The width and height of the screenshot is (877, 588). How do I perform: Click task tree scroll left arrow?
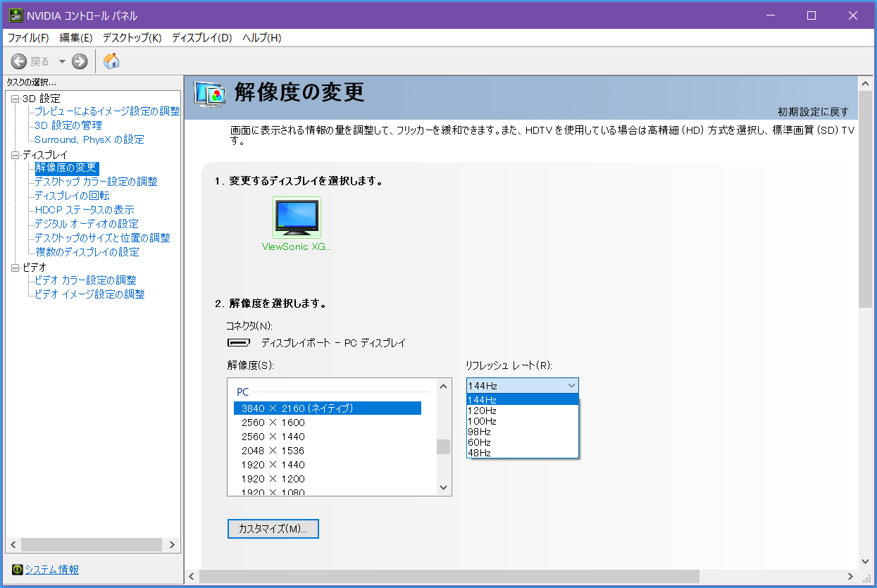point(13,545)
